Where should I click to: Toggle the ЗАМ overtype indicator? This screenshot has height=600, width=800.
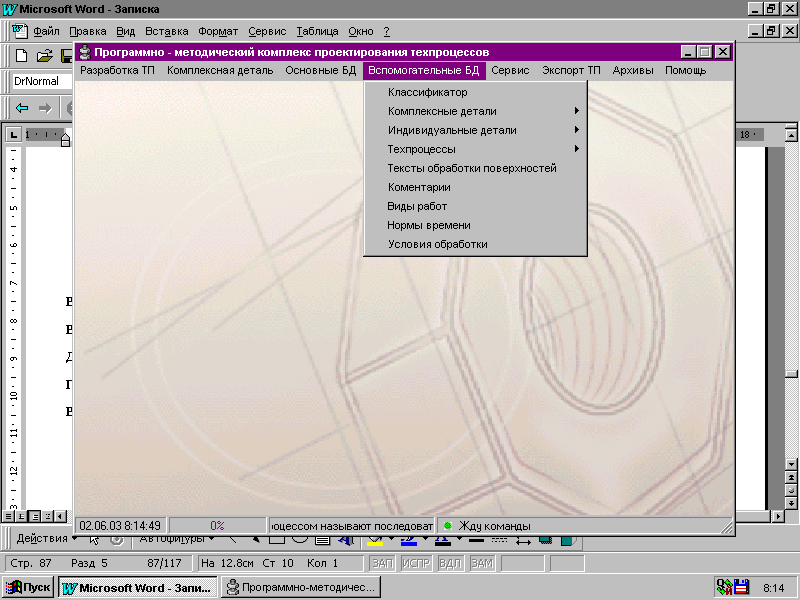482,563
